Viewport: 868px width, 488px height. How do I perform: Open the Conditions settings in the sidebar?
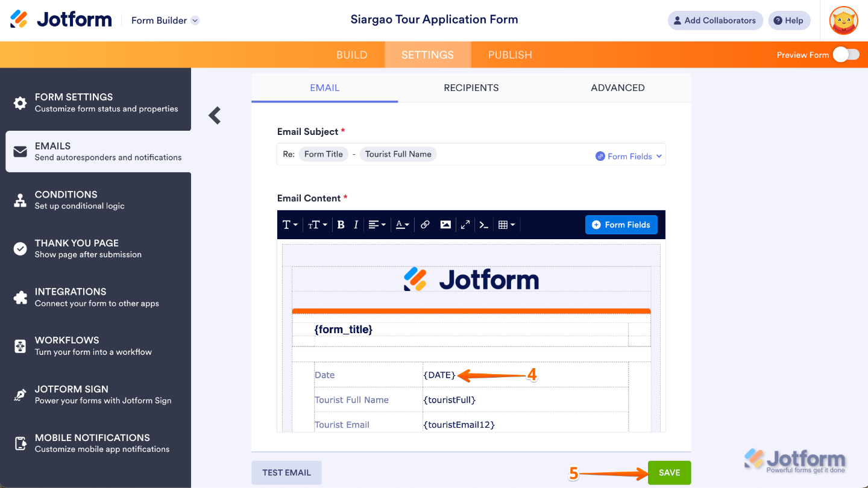pyautogui.click(x=66, y=199)
